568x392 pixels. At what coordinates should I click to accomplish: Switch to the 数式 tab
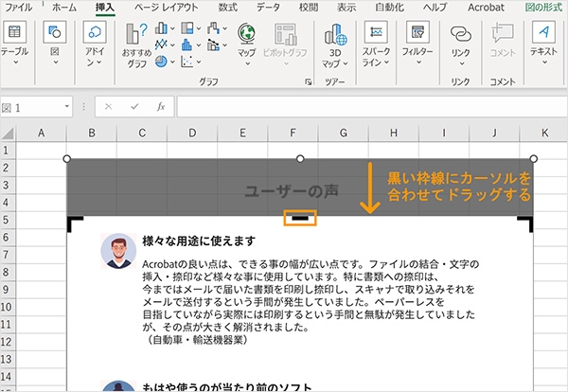[228, 8]
